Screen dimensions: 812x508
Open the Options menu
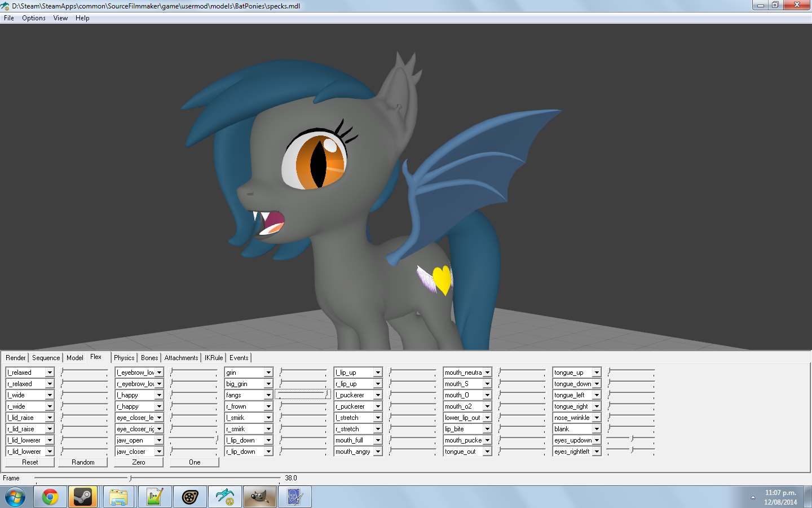tap(34, 18)
